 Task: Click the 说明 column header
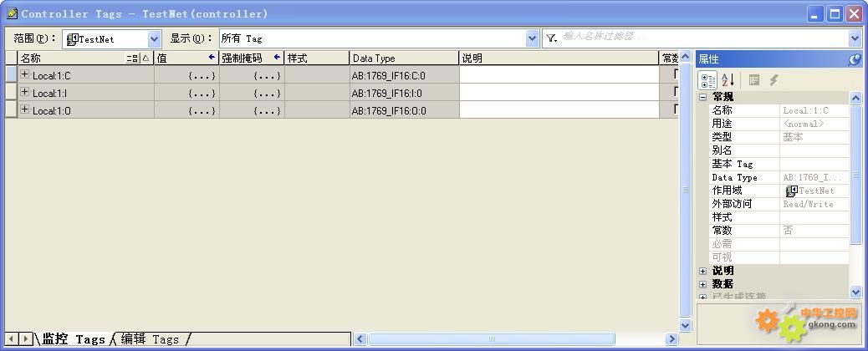coord(559,58)
